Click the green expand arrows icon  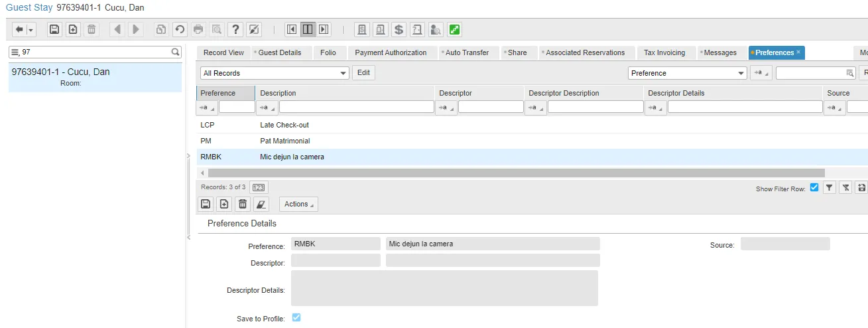[x=454, y=29]
